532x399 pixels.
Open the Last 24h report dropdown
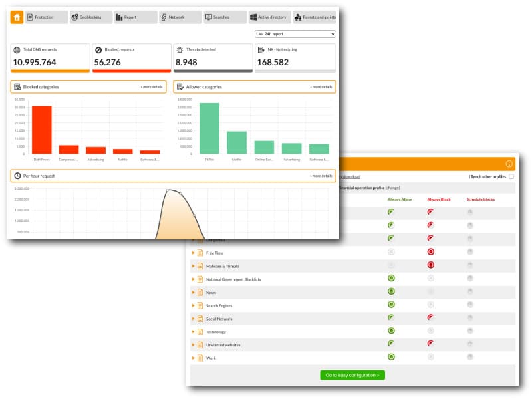(295, 34)
